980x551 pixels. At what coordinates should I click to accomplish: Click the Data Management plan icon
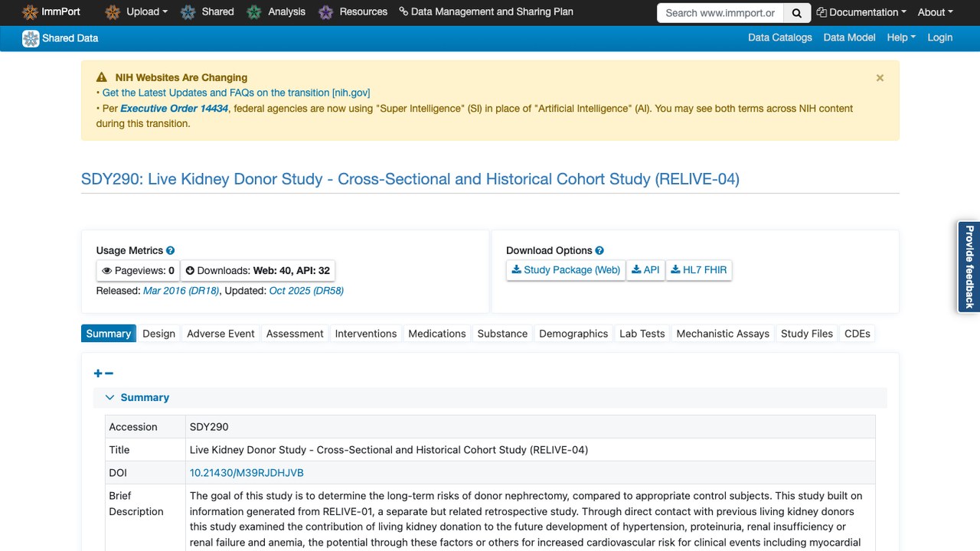click(403, 12)
